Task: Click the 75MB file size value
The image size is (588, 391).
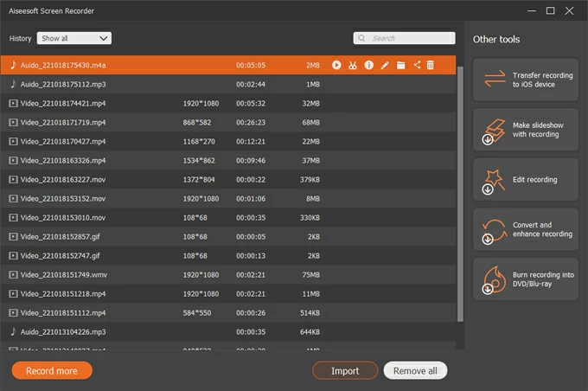Action: click(x=311, y=275)
